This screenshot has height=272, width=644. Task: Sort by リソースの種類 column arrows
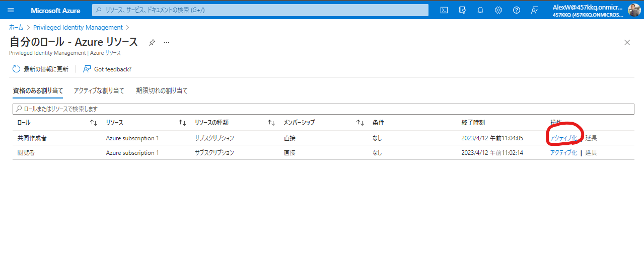271,123
